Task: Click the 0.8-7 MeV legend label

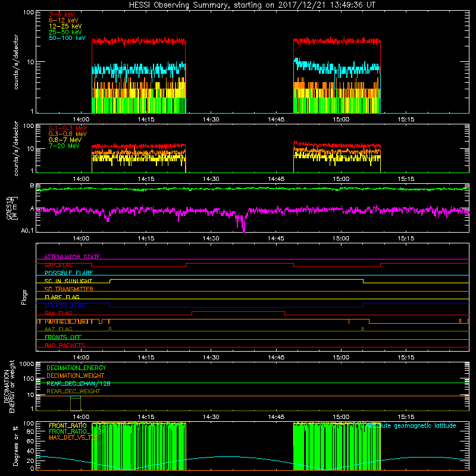Action: [x=65, y=140]
